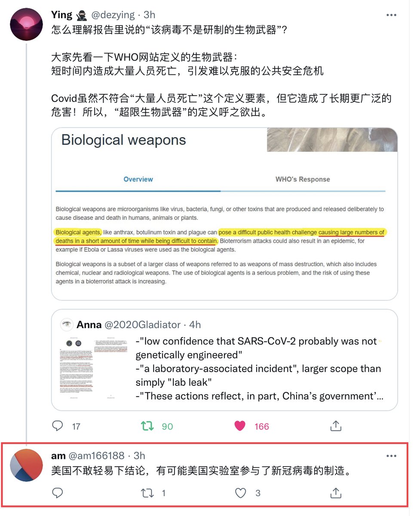
Task: Select the WHO's Response tab
Action: click(x=303, y=179)
